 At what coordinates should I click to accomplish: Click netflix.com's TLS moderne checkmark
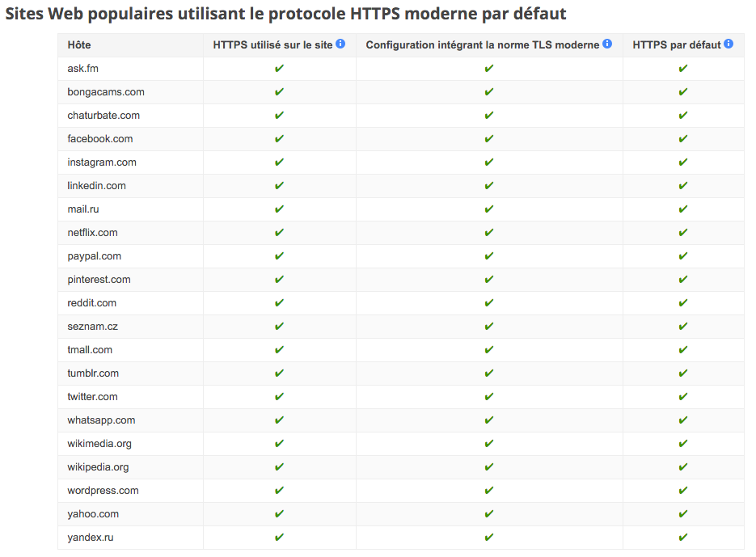click(x=489, y=233)
